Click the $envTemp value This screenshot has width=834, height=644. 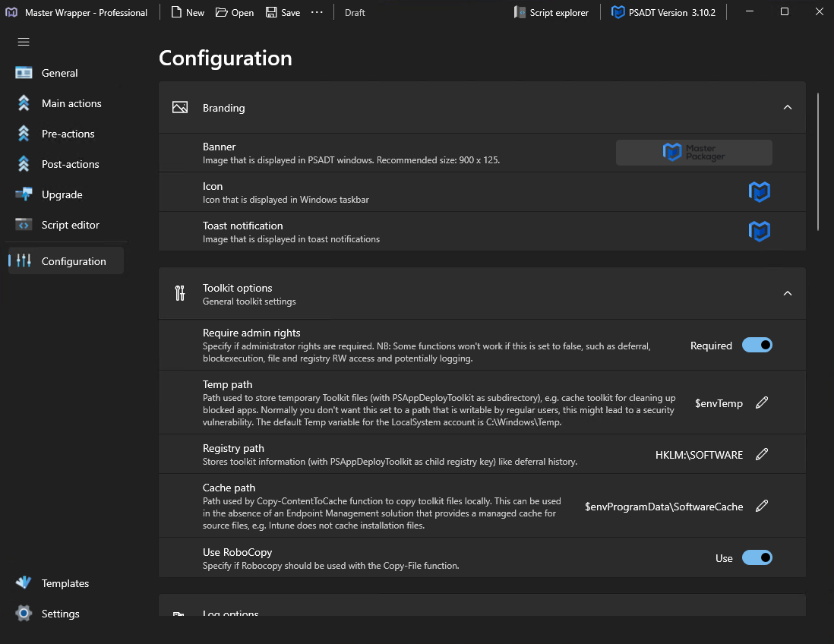719,403
